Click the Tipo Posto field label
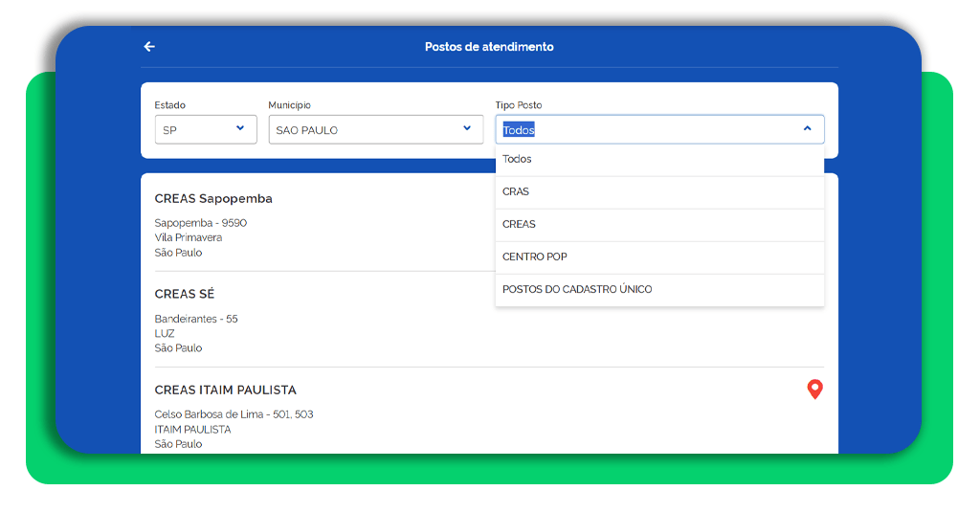This screenshot has width=980, height=513. (519, 105)
